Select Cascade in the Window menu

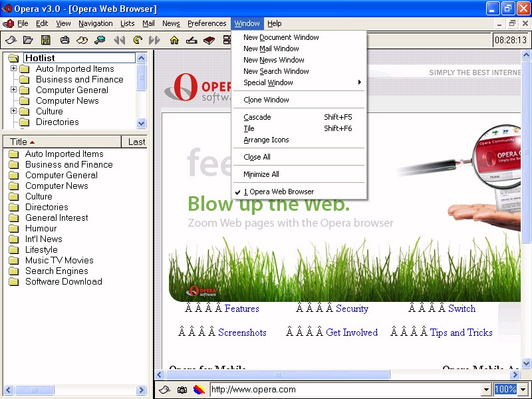tap(299, 117)
